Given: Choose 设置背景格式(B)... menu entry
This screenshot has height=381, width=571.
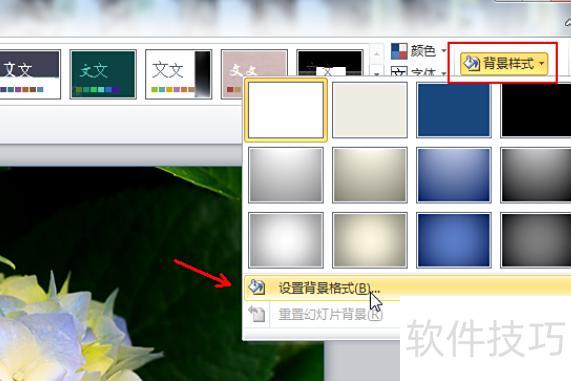Looking at the screenshot, I should pos(407,288).
